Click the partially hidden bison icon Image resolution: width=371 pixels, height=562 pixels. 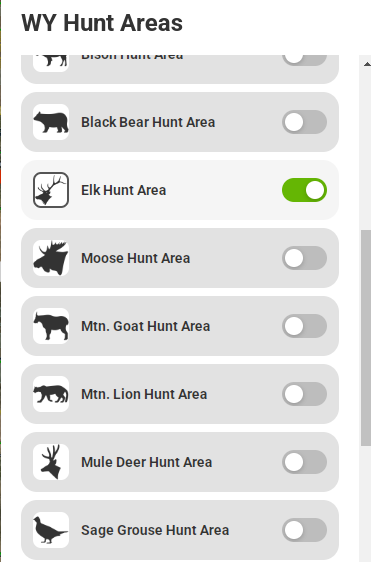[x=51, y=63]
